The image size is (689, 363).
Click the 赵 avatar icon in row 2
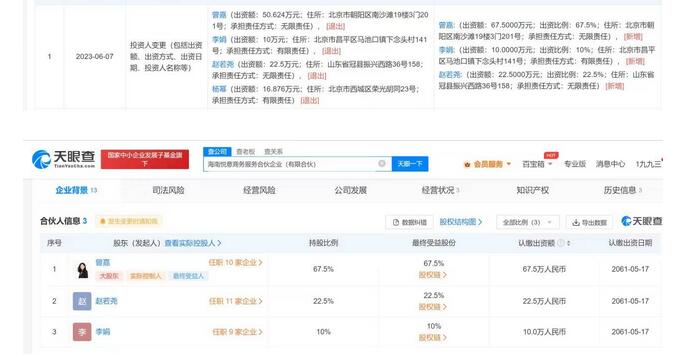pyautogui.click(x=82, y=301)
